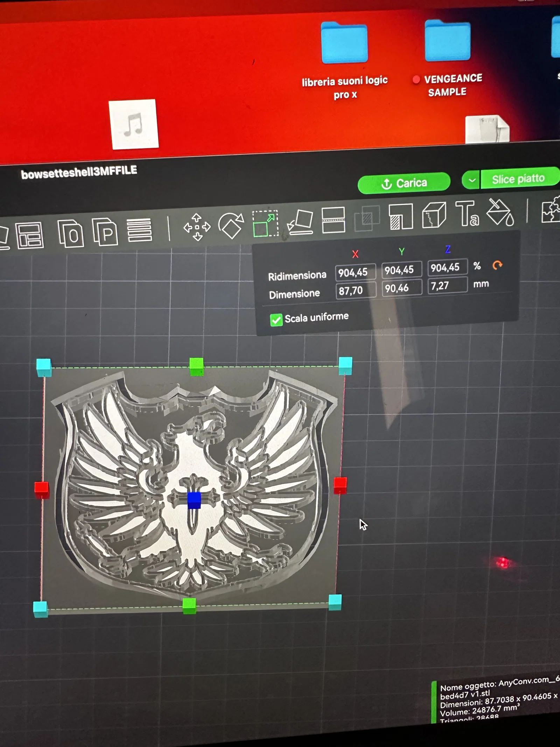Click the 'Dimensioni: 87.7038 x 90.4605' info line

click(499, 700)
